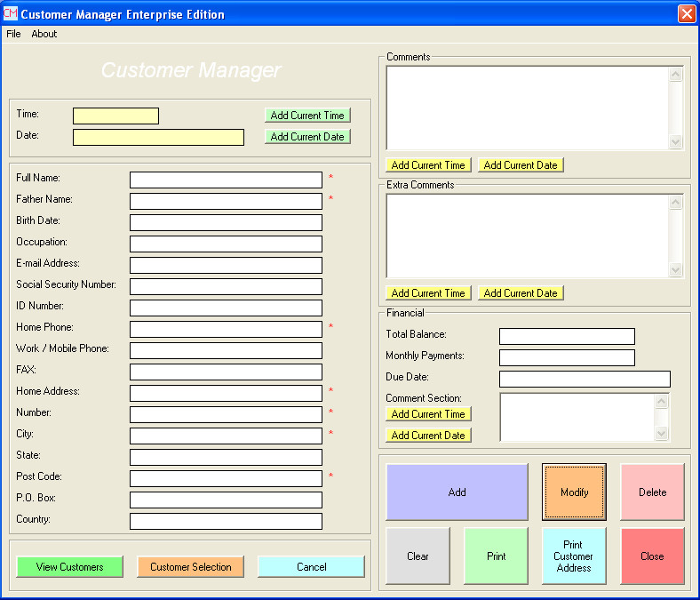Select the Total Balance input field
This screenshot has height=600, width=700.
tap(567, 336)
